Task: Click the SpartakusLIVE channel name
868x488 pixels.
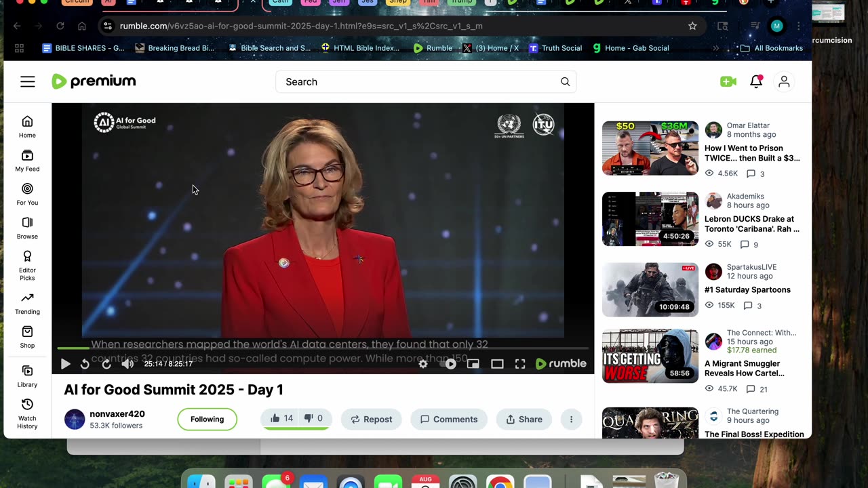Action: pyautogui.click(x=751, y=267)
